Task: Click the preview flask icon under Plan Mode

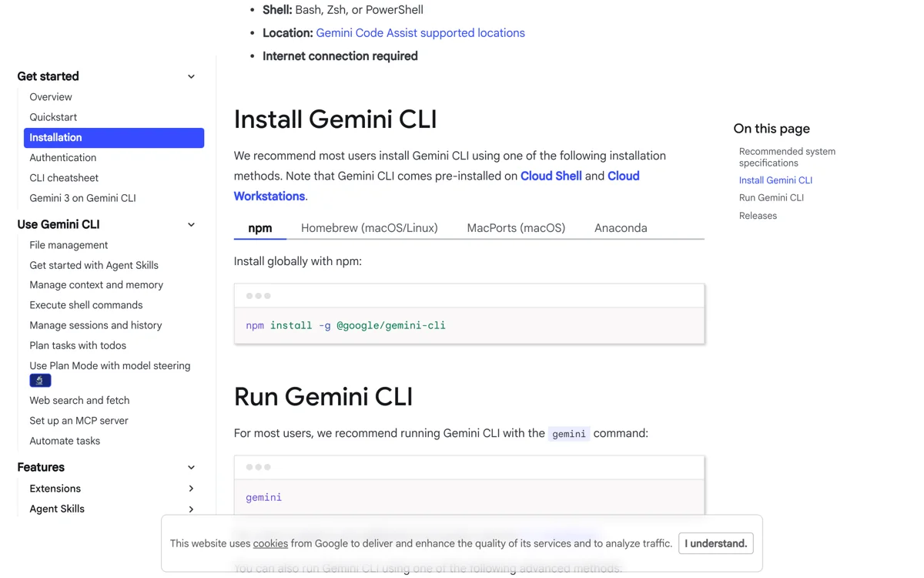Action: click(40, 381)
